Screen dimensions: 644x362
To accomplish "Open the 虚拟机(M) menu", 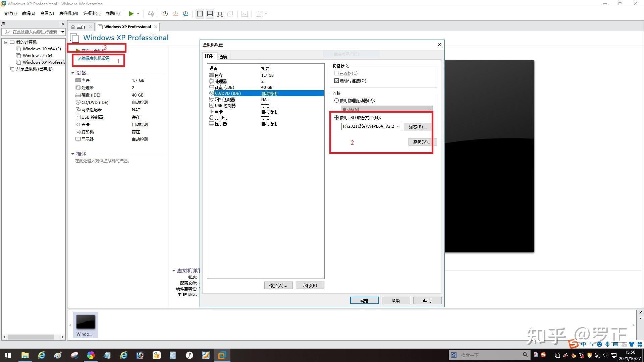I will [68, 13].
